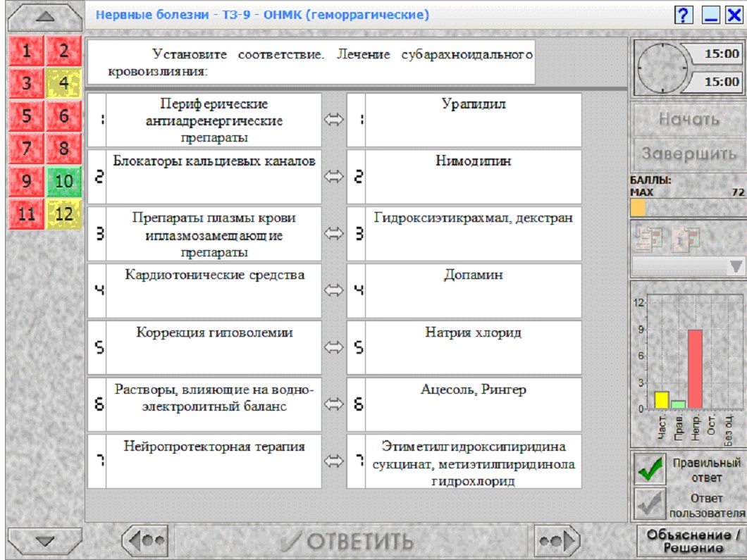The width and height of the screenshot is (747, 560).
Task: Click swap arrow in row Допамин
Action: pyautogui.click(x=334, y=290)
